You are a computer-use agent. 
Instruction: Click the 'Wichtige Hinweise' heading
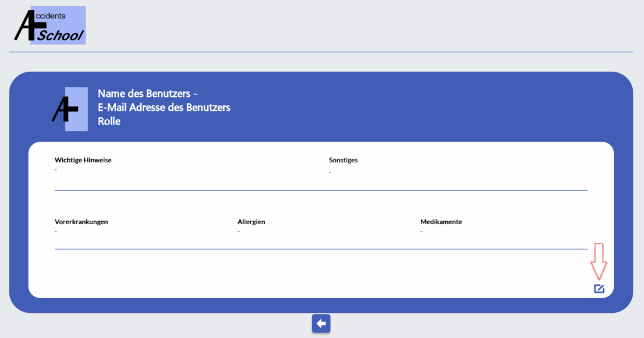[x=83, y=161]
